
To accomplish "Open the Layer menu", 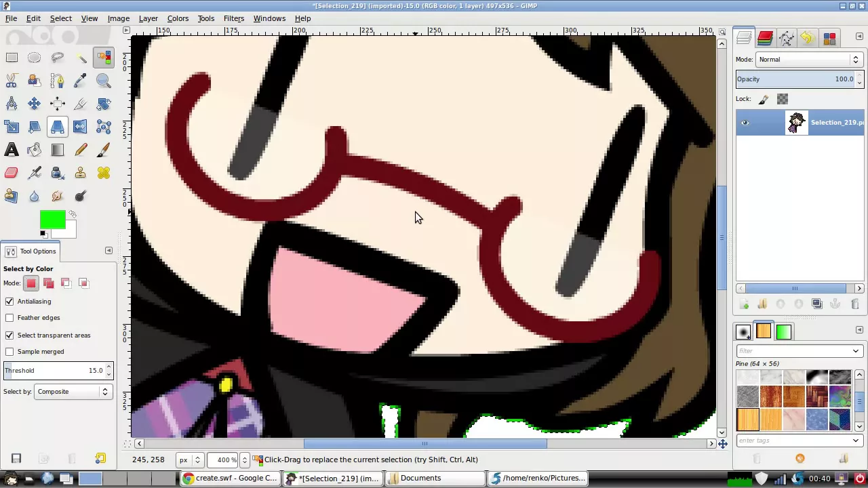I will 149,18.
